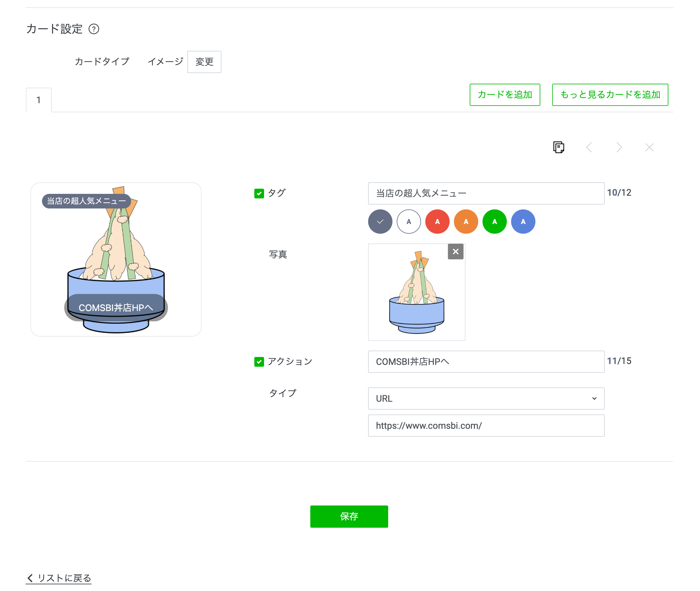The height and width of the screenshot is (591, 700).
Task: Delete the card with X icon
Action: [x=649, y=147]
